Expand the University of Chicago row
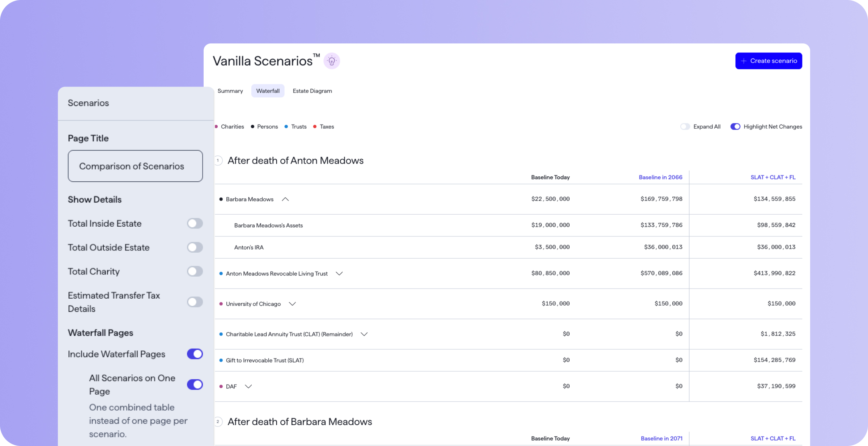868x446 pixels. click(292, 304)
